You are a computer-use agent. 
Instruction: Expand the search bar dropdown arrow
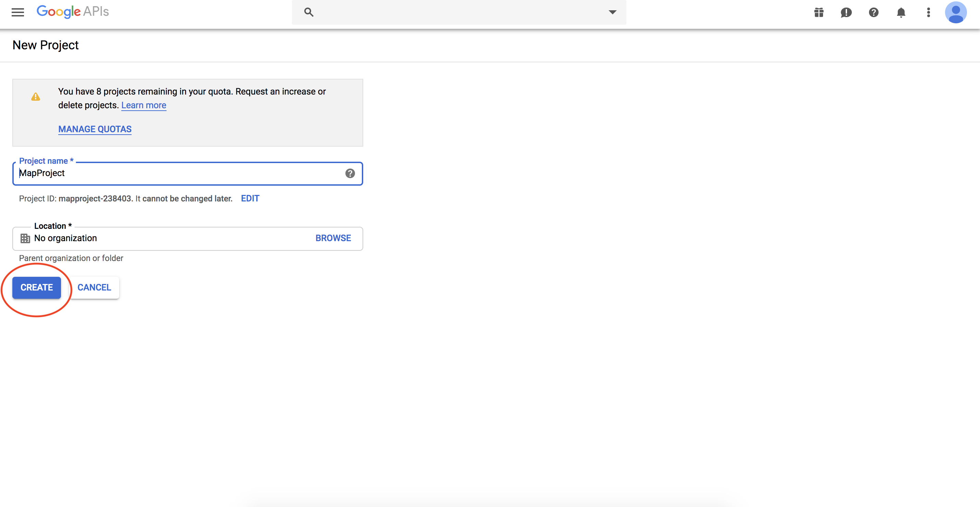coord(612,12)
